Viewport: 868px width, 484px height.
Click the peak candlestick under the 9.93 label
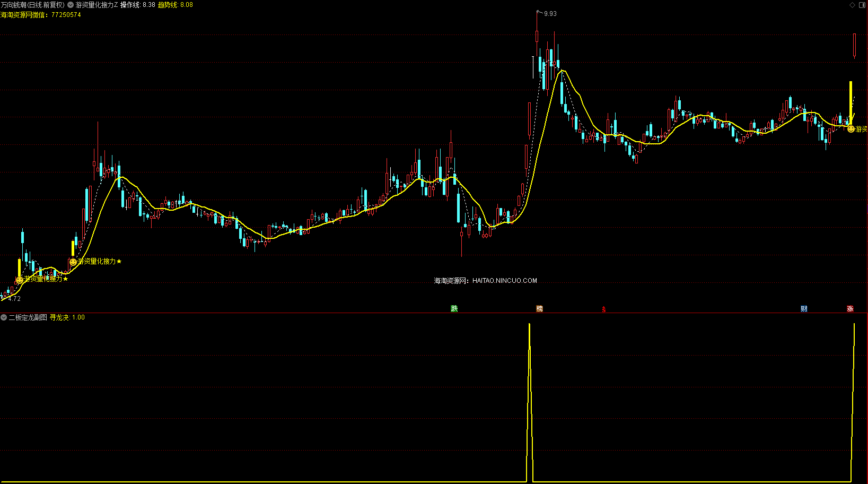(537, 36)
